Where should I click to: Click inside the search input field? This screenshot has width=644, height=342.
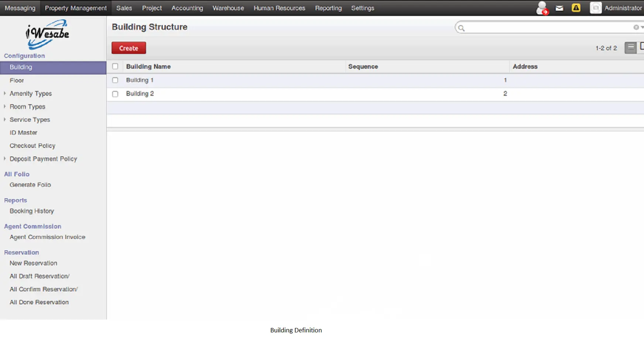(547, 28)
